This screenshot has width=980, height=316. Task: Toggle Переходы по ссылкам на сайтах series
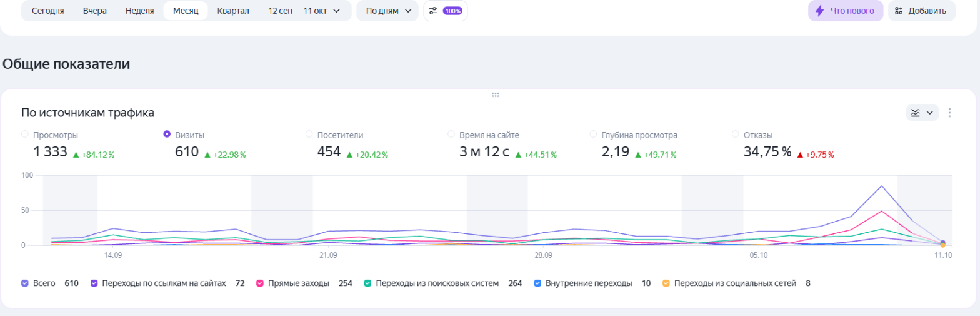pyautogui.click(x=94, y=283)
